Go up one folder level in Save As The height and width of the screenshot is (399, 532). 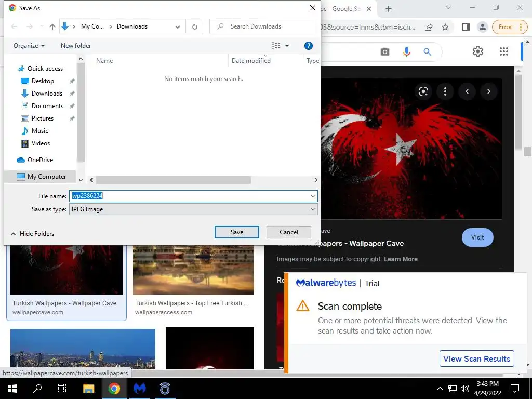coord(52,26)
